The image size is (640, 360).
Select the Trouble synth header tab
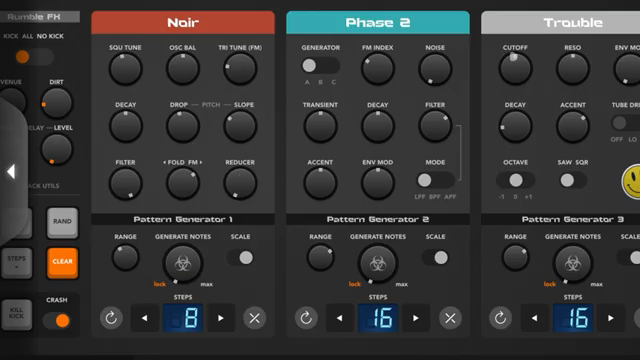(x=561, y=22)
